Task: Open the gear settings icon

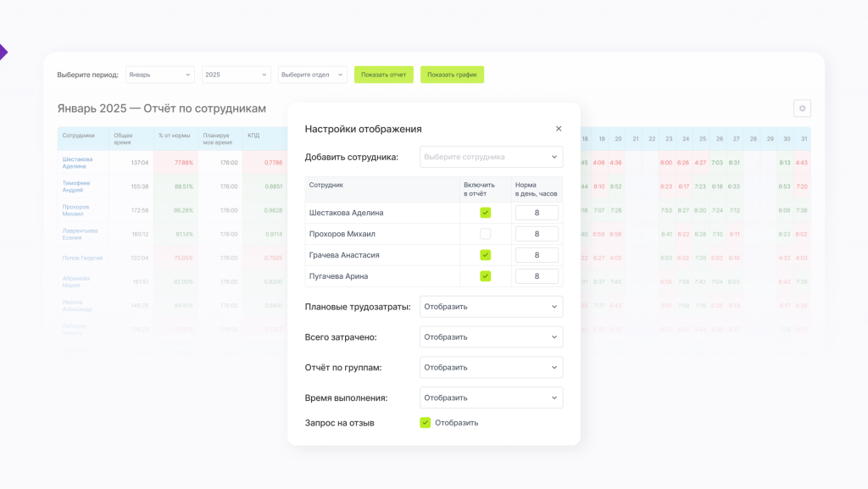Action: click(x=802, y=108)
